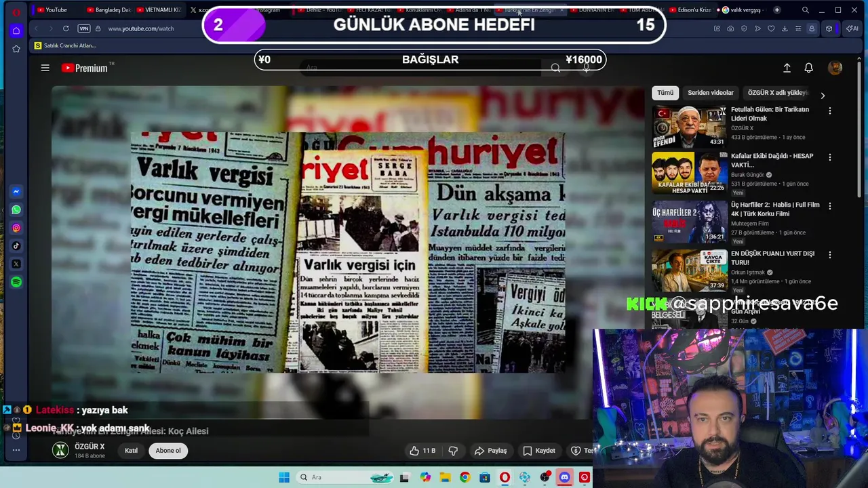Dislike the video thumbs-down
This screenshot has width=868, height=488.
(x=453, y=450)
